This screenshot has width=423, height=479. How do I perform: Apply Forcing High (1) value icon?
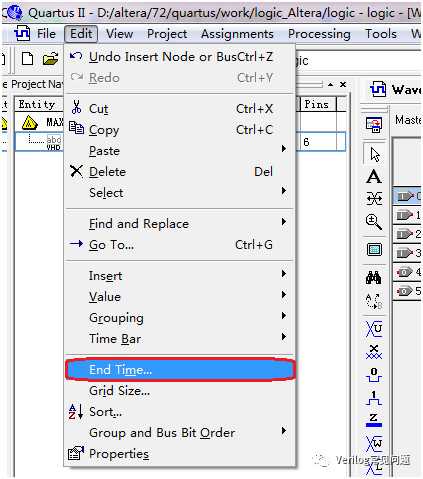point(374,398)
